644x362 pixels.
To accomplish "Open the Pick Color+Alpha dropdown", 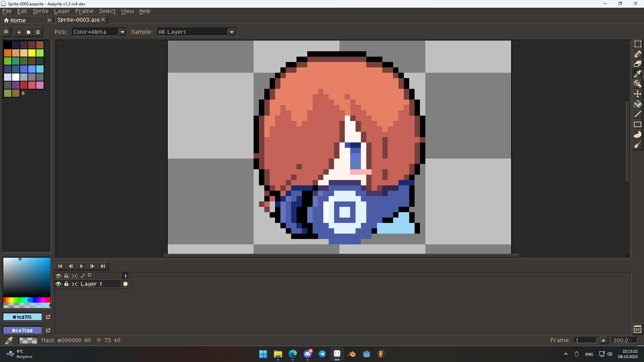I will coord(122,32).
